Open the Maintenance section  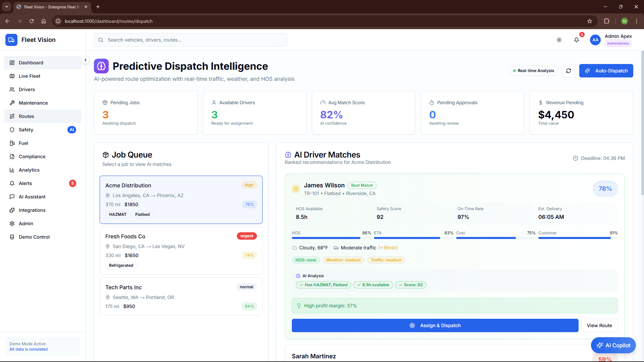[33, 103]
